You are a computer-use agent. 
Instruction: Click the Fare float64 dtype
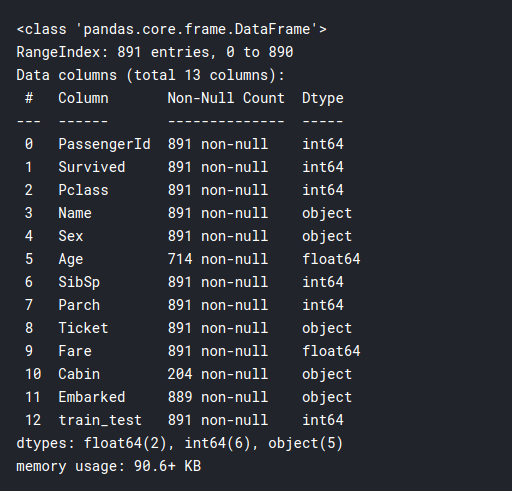coord(331,351)
